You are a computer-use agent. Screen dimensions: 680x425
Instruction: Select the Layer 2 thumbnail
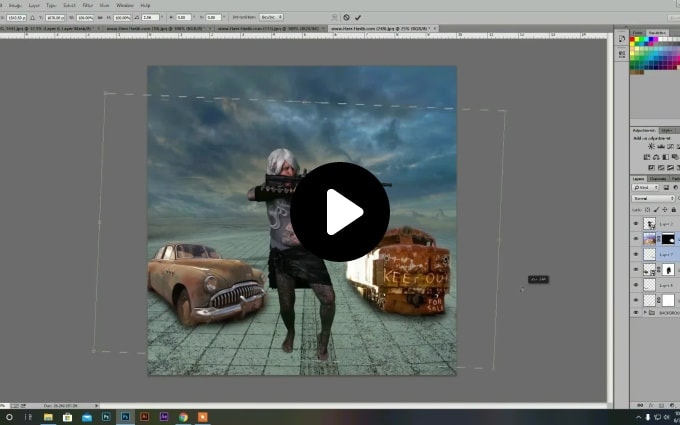pos(649,224)
